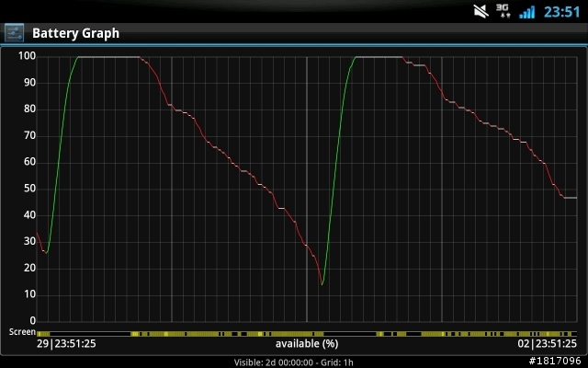Screen dimensions: 588x368
Task: Tap the signal strength bars icon
Action: click(526, 12)
